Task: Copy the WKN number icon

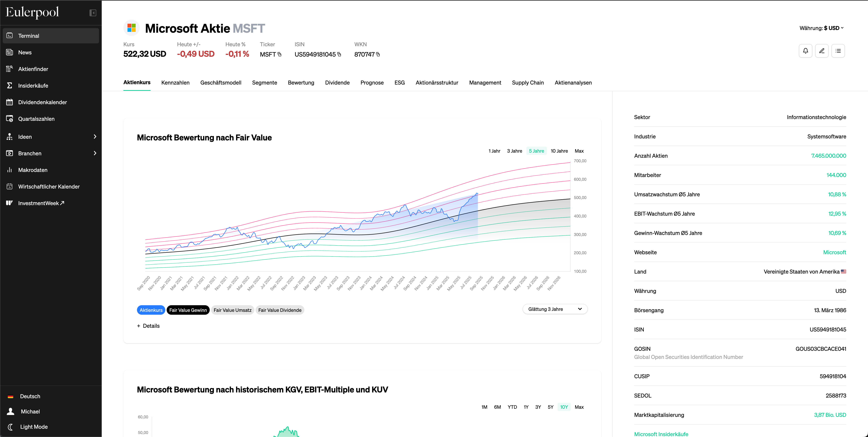Action: pyautogui.click(x=378, y=54)
